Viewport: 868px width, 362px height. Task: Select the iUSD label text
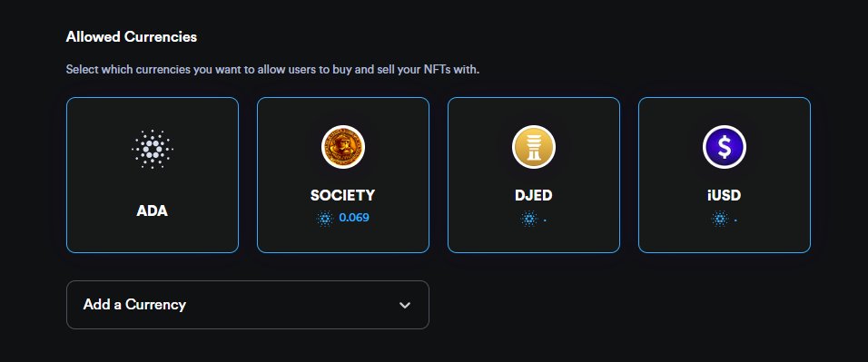tap(724, 195)
